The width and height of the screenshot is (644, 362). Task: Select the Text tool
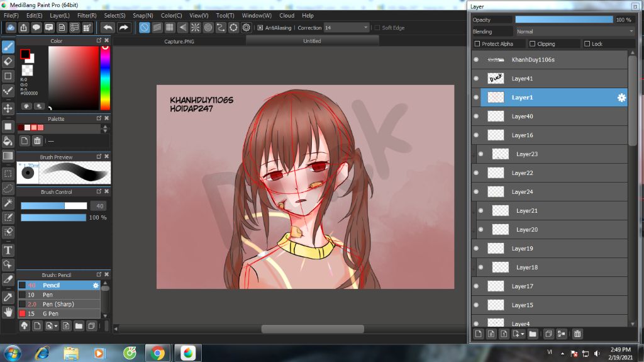pos(8,250)
